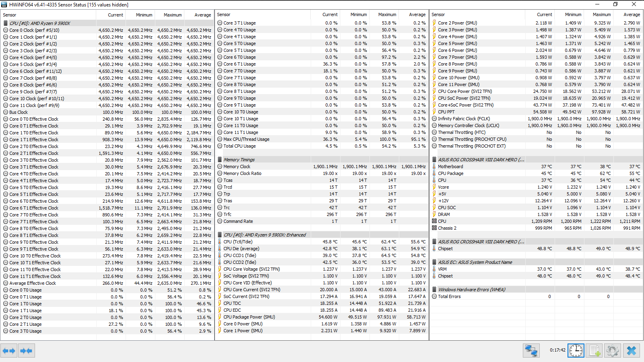Select the Command Rate row
This screenshot has height=362, width=644.
321,221
